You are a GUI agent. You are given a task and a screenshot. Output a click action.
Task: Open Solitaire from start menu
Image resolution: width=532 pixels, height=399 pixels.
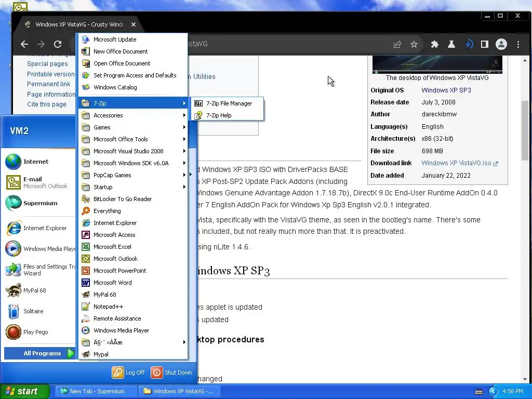pos(39,311)
